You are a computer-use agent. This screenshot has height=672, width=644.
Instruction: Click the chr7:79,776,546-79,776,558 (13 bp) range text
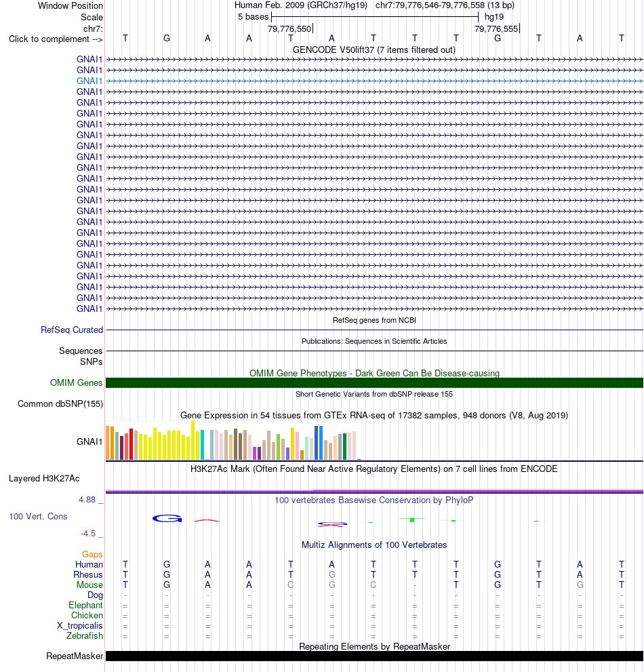pos(445,5)
